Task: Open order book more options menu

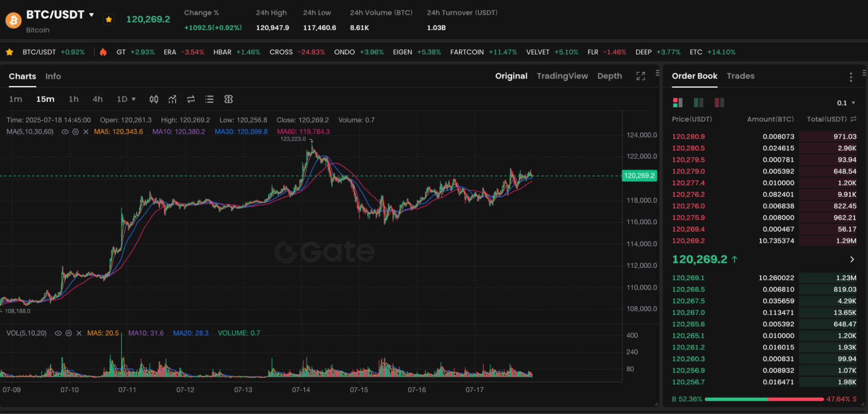Action: click(851, 77)
